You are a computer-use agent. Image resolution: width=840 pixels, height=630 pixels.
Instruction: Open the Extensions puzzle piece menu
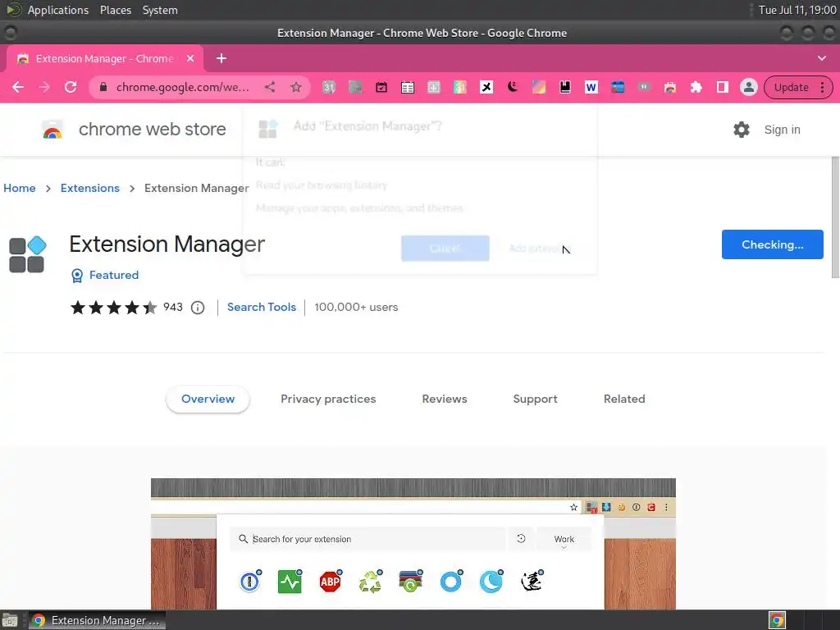coord(696,87)
